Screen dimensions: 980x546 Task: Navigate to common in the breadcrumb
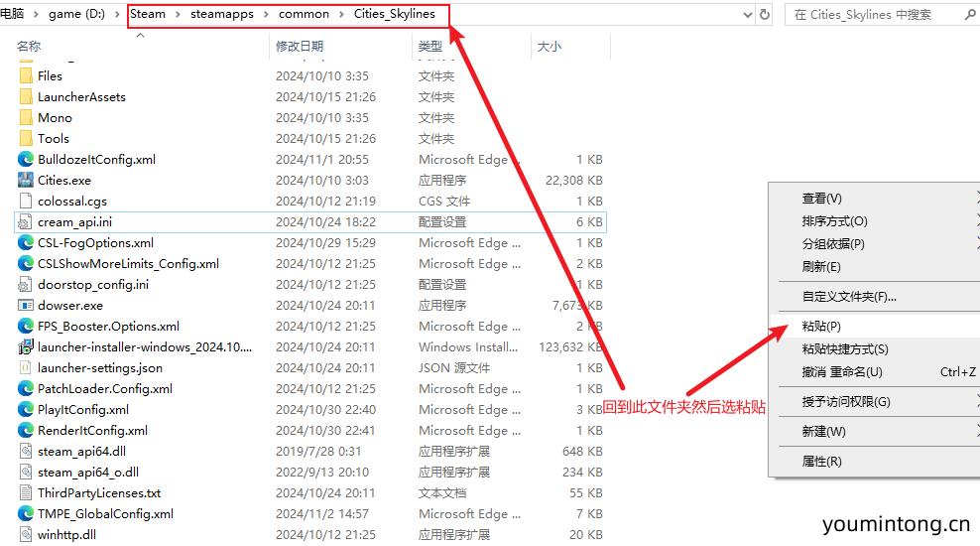304,14
